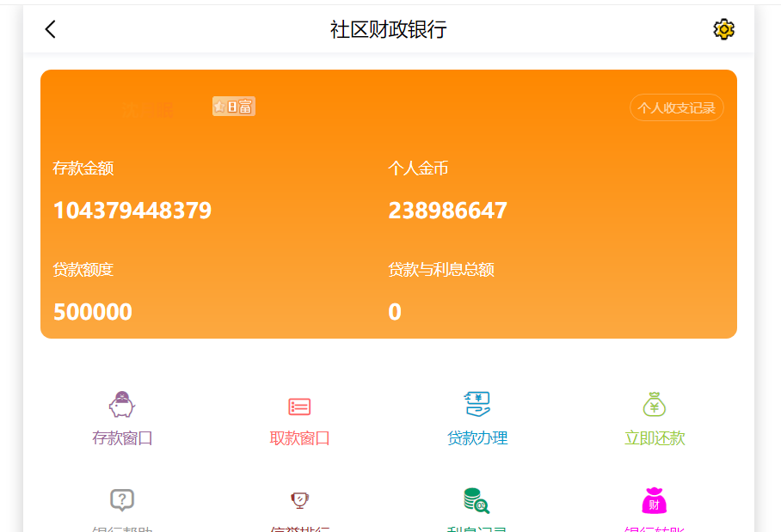This screenshot has height=532, width=781.
Task: Click the withdrawal window card icon
Action: point(299,407)
